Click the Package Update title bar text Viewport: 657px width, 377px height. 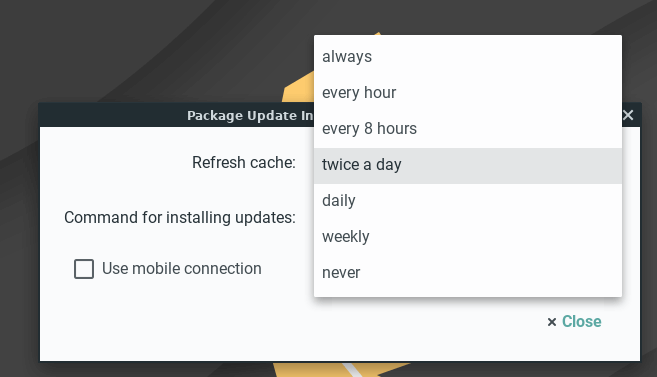pos(250,116)
